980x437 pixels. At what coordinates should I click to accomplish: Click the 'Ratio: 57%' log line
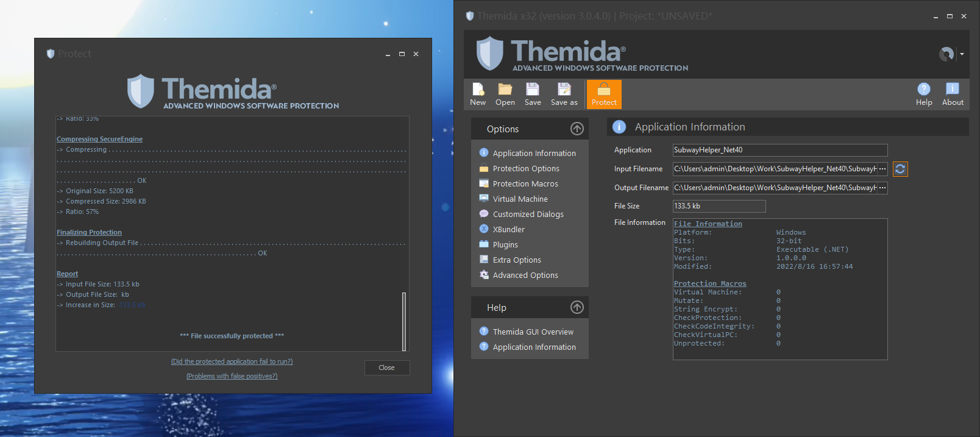(x=77, y=211)
